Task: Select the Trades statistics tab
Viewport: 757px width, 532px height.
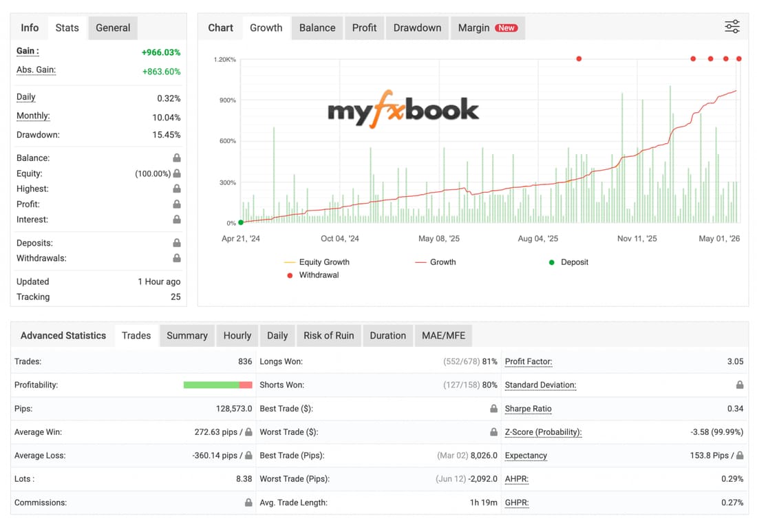Action: click(x=136, y=336)
